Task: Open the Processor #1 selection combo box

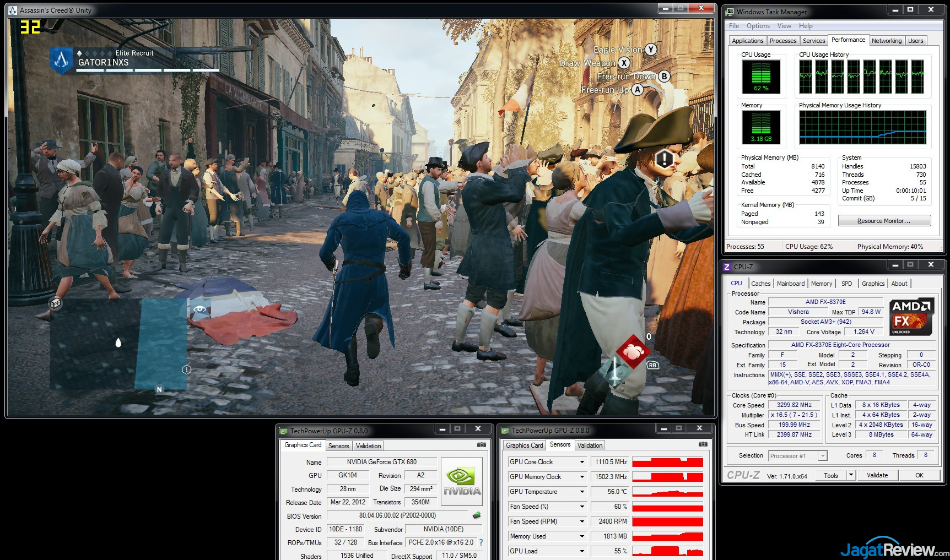Action: 798,455
